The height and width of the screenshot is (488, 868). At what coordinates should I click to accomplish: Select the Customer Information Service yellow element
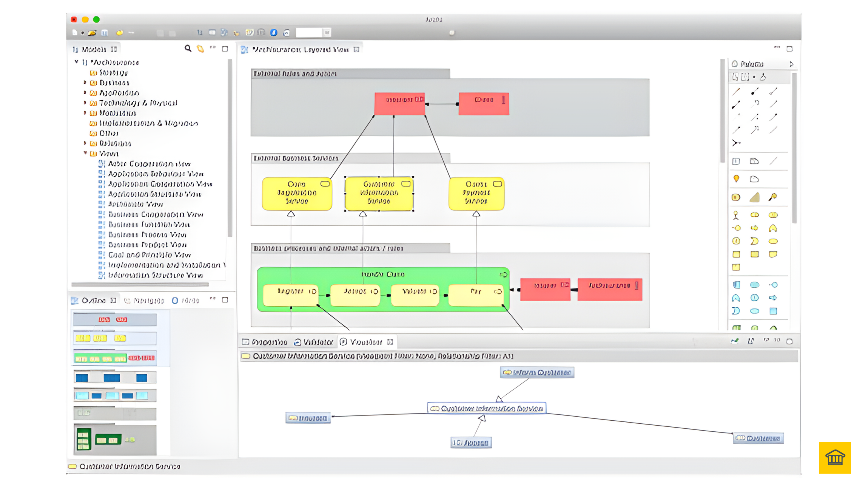click(379, 194)
